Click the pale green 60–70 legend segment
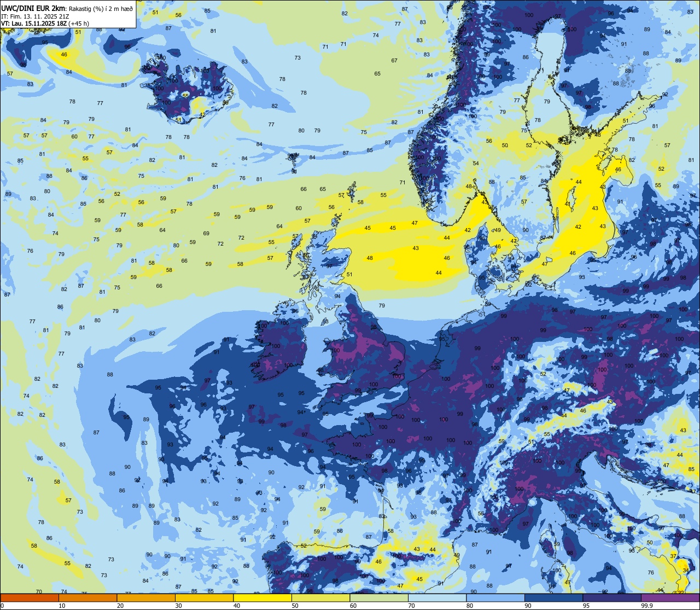 (379, 597)
